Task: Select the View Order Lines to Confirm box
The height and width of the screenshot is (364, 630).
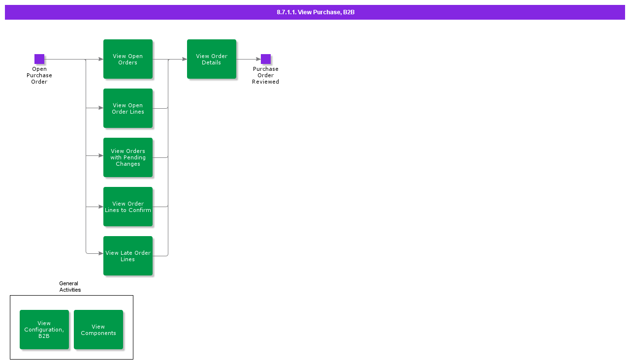Action: 128,207
